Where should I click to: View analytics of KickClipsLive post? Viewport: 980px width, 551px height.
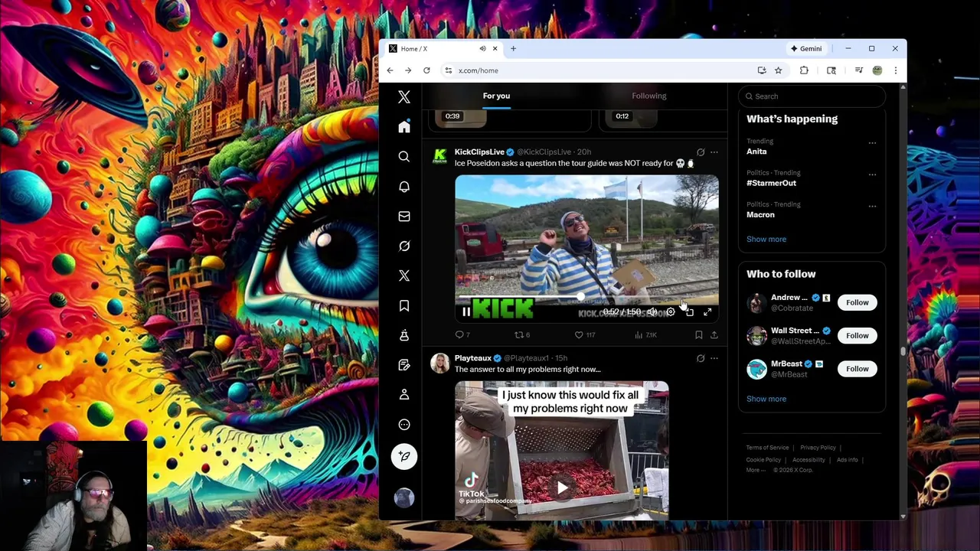[x=646, y=334]
